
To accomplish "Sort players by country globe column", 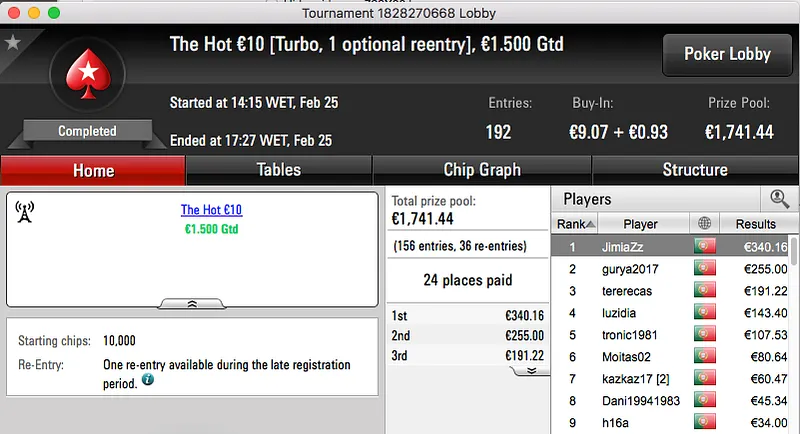I will point(705,224).
